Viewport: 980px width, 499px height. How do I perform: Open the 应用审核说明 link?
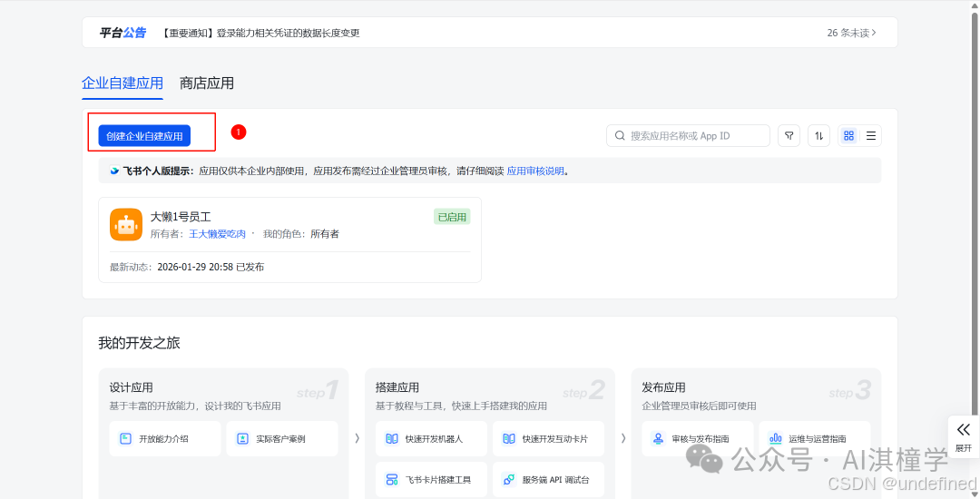pyautogui.click(x=535, y=171)
